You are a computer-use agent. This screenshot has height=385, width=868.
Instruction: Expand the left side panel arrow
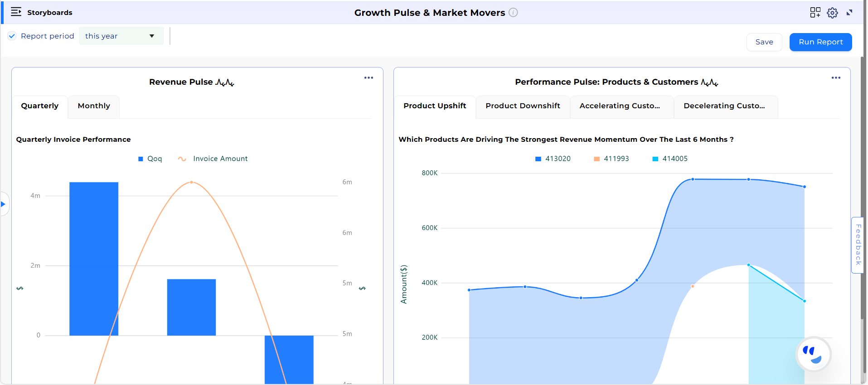pos(3,204)
